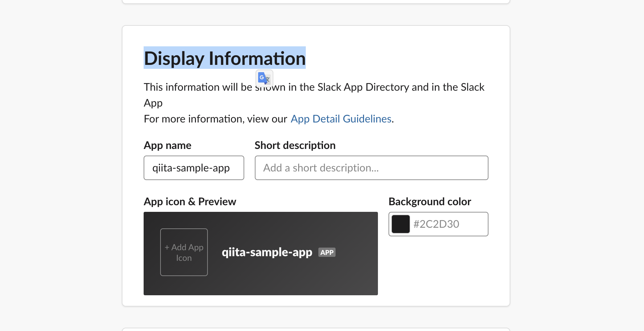Screen dimensions: 644x331
Task: Click the App name label
Action: click(x=167, y=145)
